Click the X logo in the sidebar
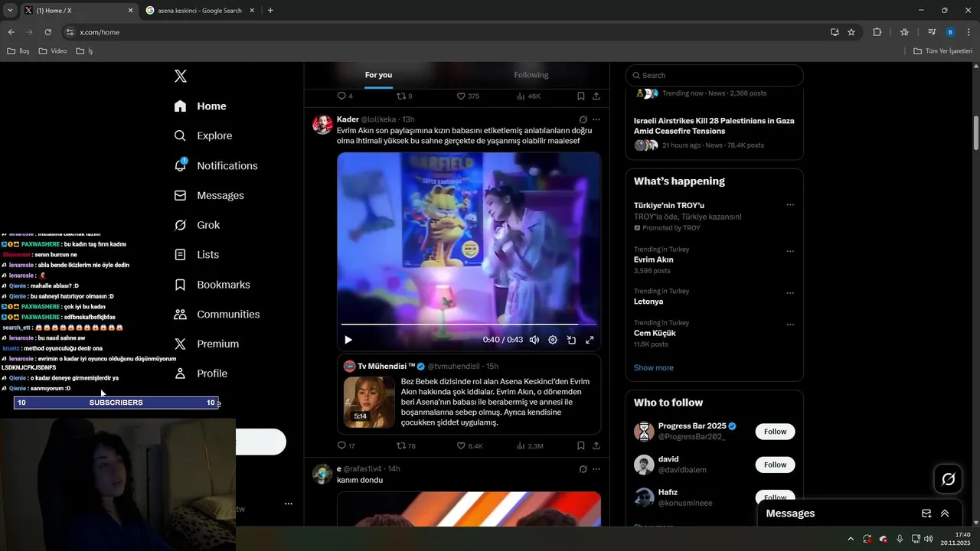 tap(181, 76)
